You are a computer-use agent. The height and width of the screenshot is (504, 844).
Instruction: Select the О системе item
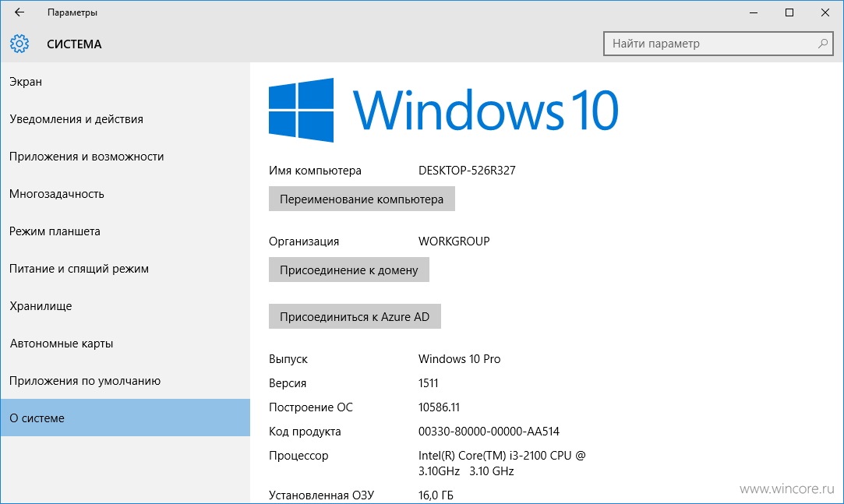[125, 418]
